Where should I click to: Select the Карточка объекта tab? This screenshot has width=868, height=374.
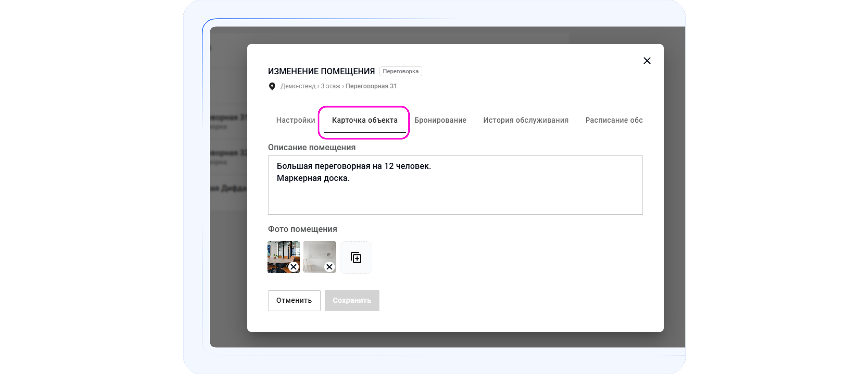click(x=365, y=120)
